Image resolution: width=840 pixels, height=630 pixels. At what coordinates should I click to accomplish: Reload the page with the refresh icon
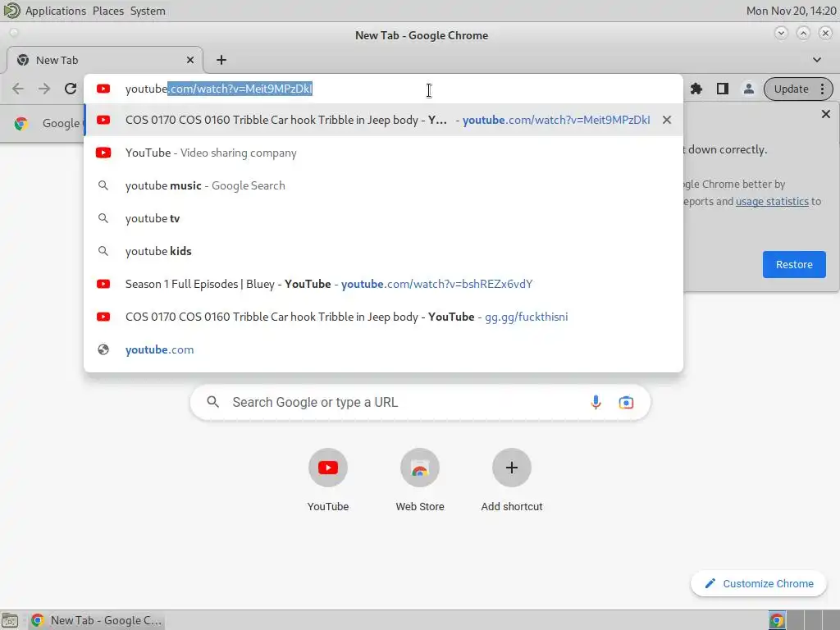pos(71,89)
